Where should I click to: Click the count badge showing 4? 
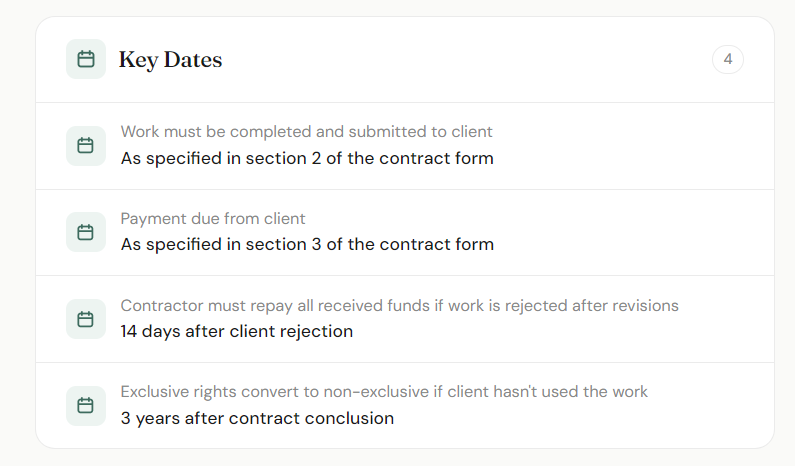pos(727,60)
